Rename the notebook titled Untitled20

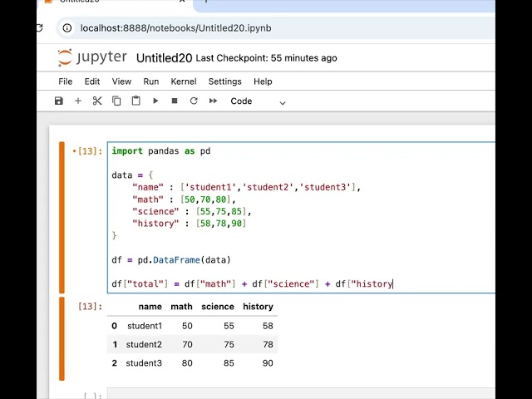tap(165, 58)
